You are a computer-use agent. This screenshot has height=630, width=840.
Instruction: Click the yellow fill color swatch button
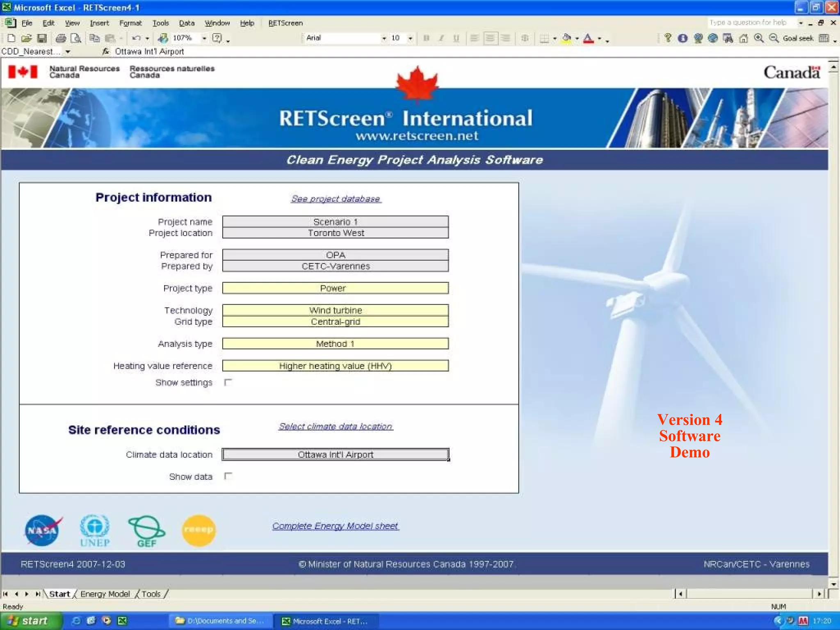566,38
